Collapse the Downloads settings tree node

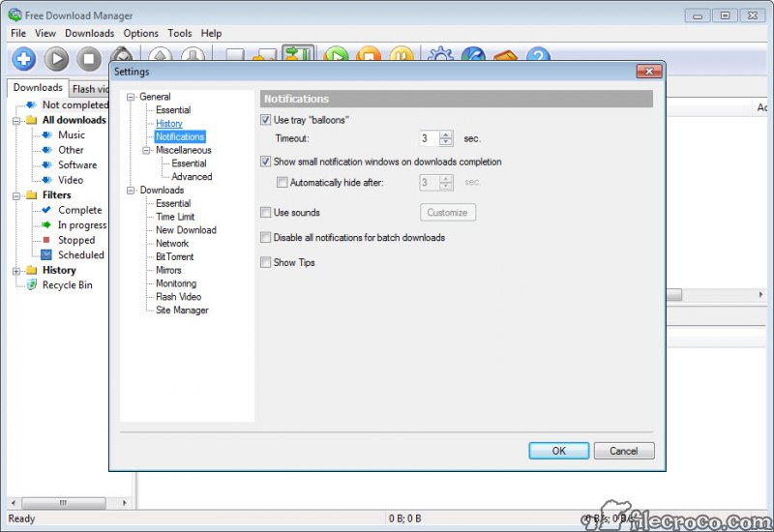(x=131, y=191)
